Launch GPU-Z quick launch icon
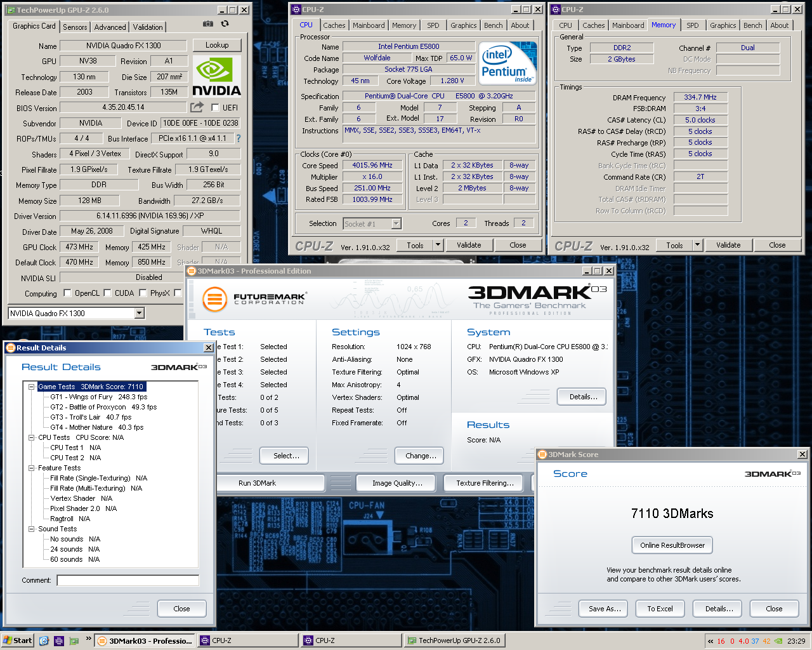The width and height of the screenshot is (812, 650). pyautogui.click(x=74, y=640)
